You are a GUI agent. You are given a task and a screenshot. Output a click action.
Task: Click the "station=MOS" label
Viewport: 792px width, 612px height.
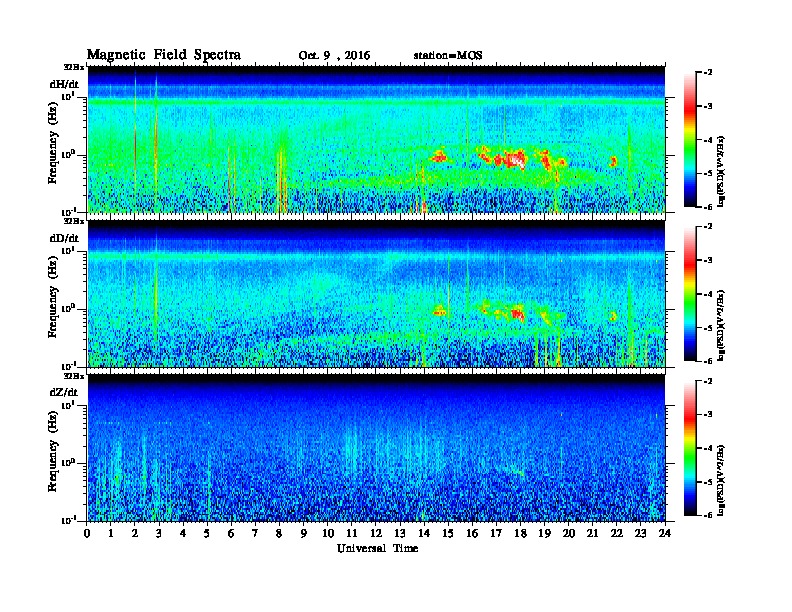[448, 56]
